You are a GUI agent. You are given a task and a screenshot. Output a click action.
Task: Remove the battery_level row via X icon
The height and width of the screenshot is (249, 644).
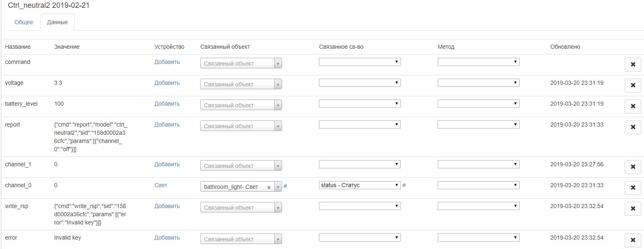pyautogui.click(x=633, y=106)
